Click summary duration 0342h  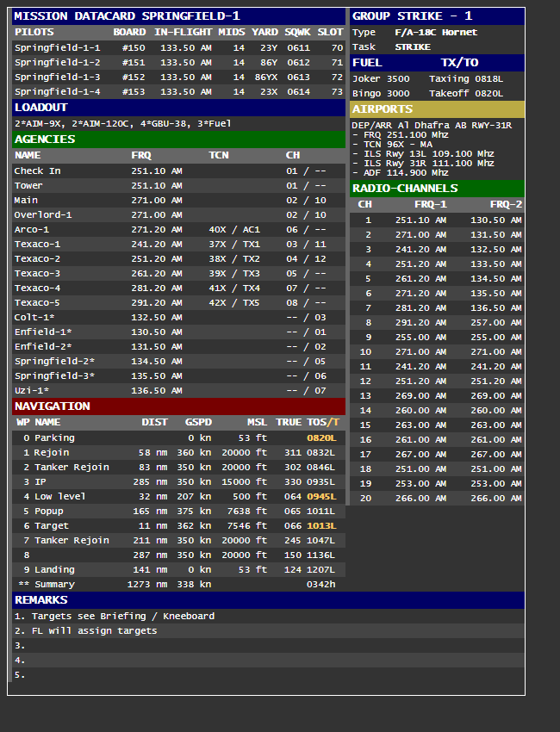point(320,584)
